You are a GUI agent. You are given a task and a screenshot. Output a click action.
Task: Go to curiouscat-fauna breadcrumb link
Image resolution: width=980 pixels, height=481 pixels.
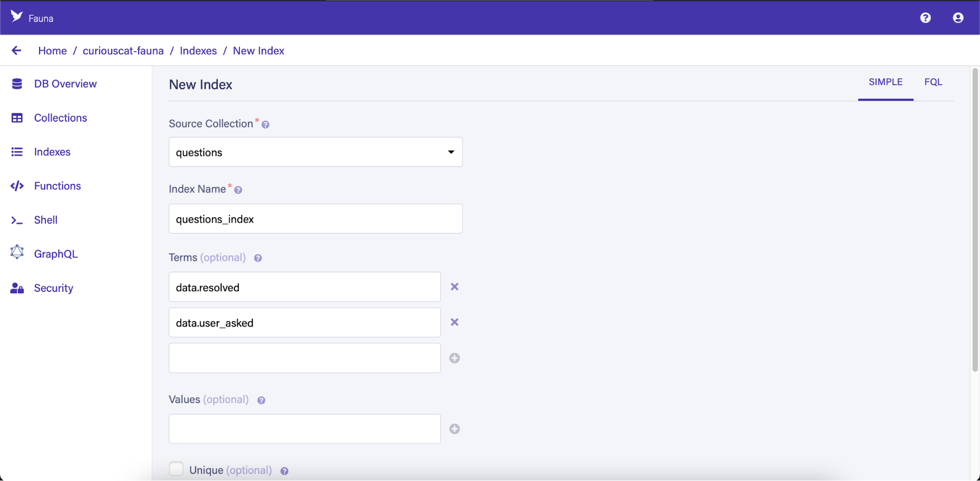tap(123, 51)
